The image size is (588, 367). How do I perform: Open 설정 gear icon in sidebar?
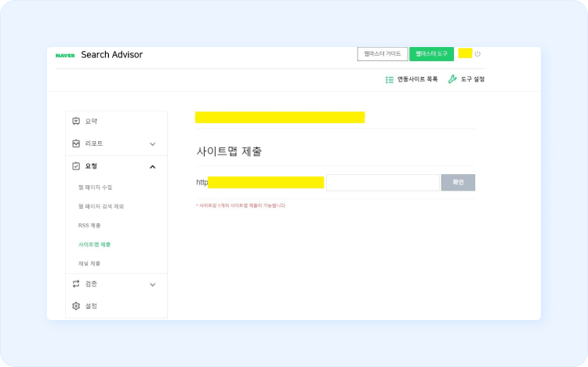tap(76, 306)
